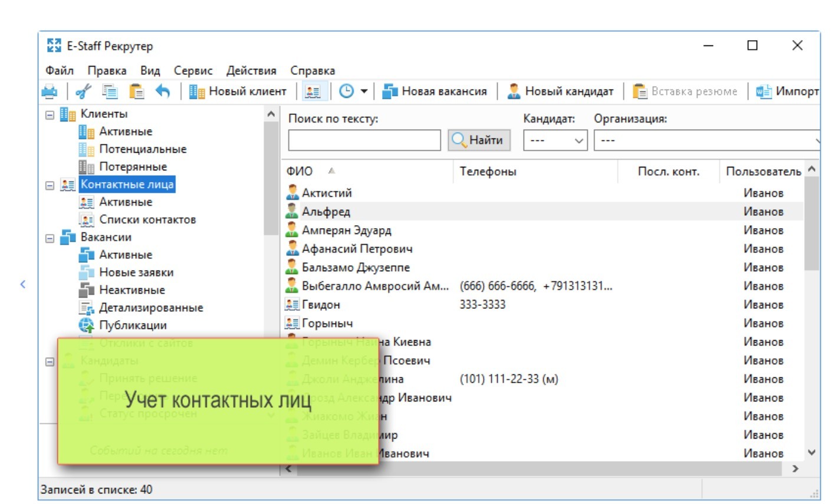This screenshot has width=832, height=504.
Task: Click the Paste clipboard icon
Action: pyautogui.click(x=137, y=91)
